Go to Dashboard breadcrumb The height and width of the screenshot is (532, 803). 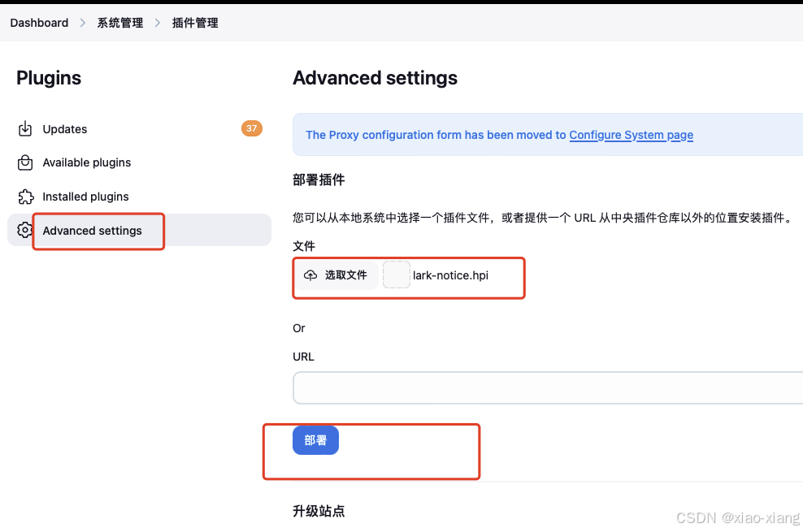[x=39, y=23]
